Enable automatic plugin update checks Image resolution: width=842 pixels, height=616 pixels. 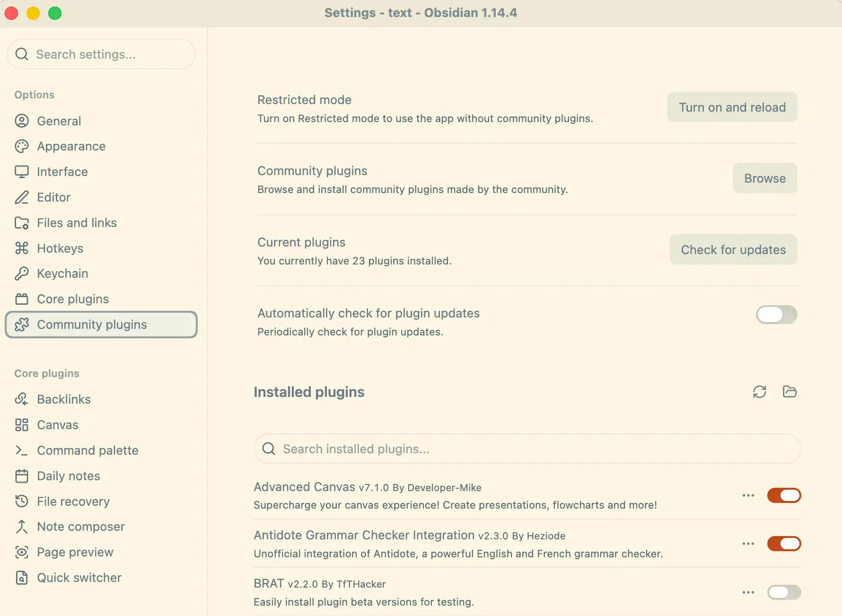click(777, 315)
